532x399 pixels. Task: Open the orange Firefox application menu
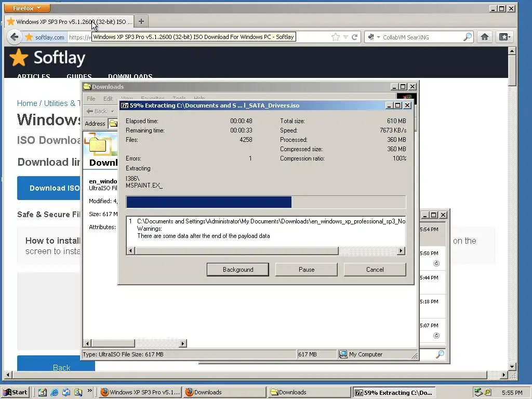(28, 8)
